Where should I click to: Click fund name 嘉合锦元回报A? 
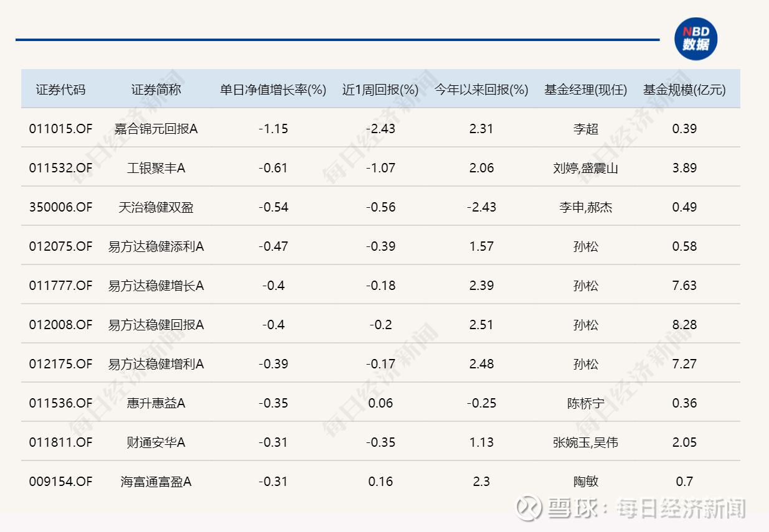[156, 129]
